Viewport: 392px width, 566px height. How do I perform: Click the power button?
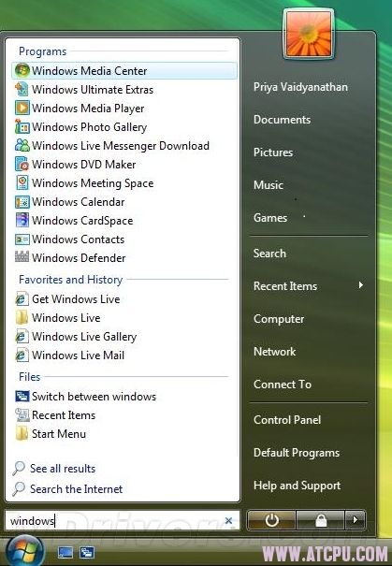pos(272,520)
